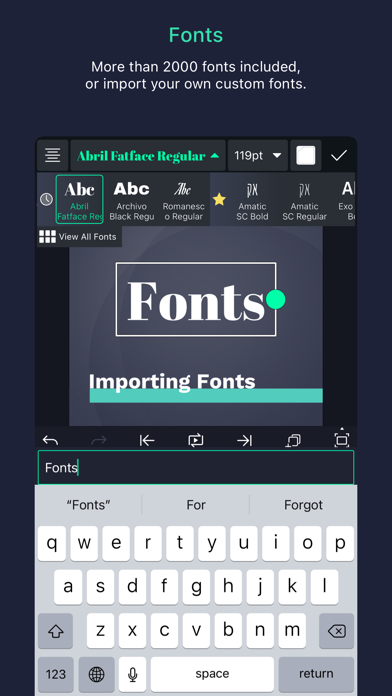Tap the fit-to-frame icon at right
Screen dimensions: 392x696
pyautogui.click(x=341, y=438)
